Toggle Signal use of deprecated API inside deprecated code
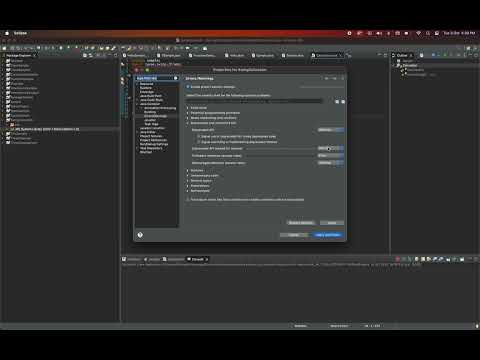The image size is (480, 360). [199, 137]
